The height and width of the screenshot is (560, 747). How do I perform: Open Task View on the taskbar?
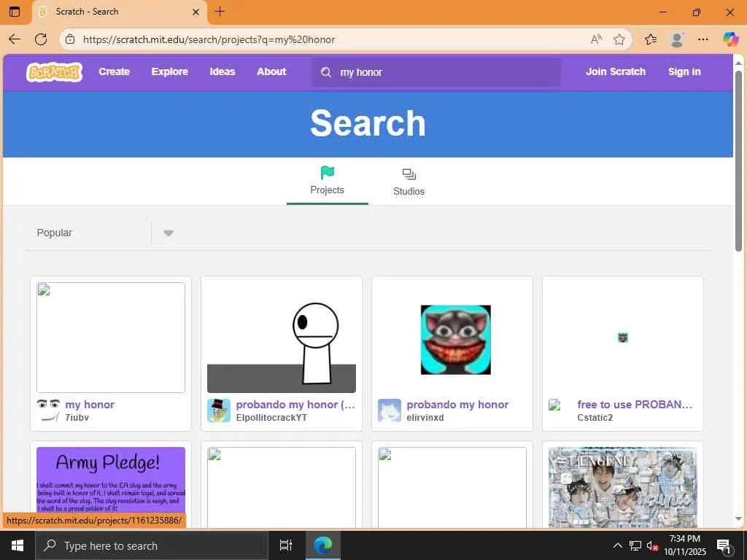[x=286, y=545]
